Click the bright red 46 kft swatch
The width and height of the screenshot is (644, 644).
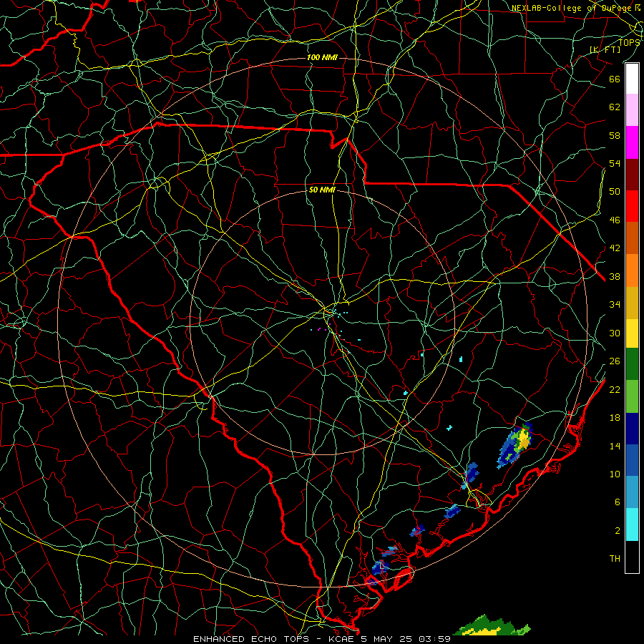pos(632,206)
